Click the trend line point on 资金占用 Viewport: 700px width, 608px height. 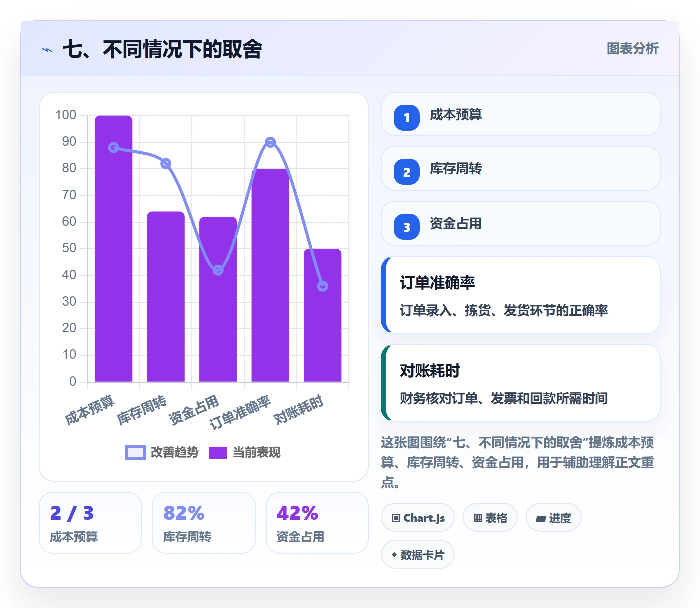point(218,270)
